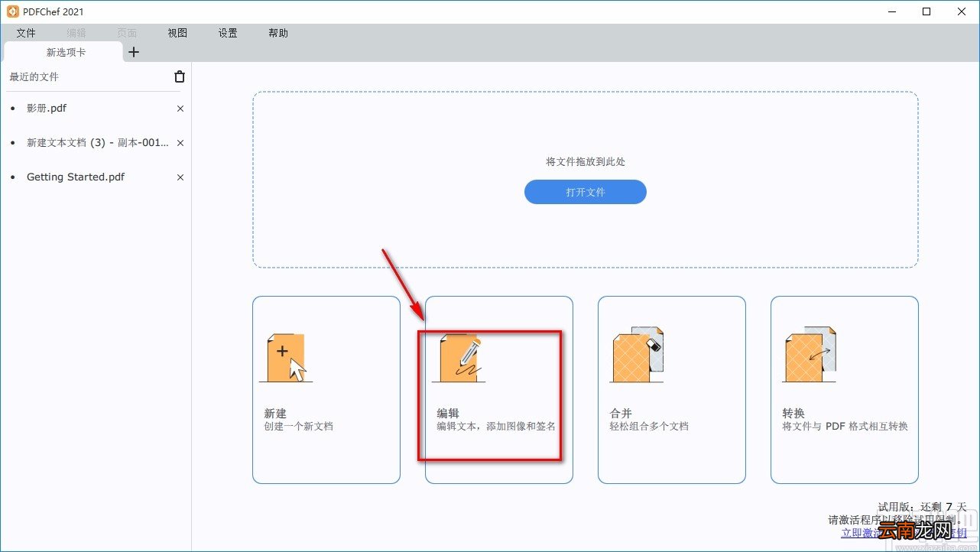
Task: Select the 编辑 card title
Action: click(448, 413)
